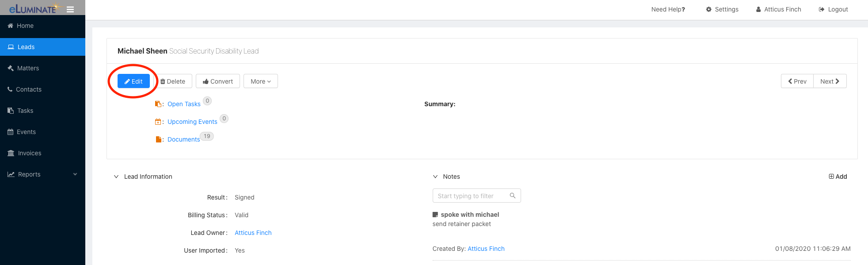Click the note icon beside 'spoke with michael'

pyautogui.click(x=435, y=215)
